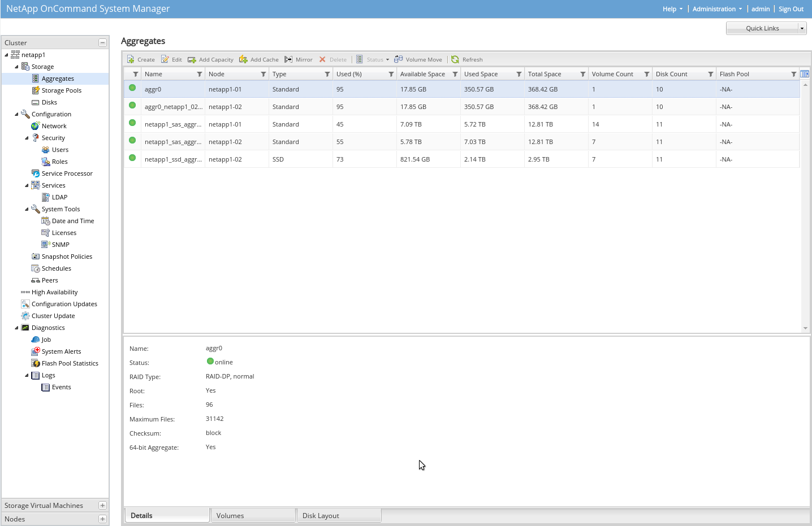Image resolution: width=812 pixels, height=526 pixels.
Task: Open Schedules in the tree
Action: pyautogui.click(x=56, y=268)
